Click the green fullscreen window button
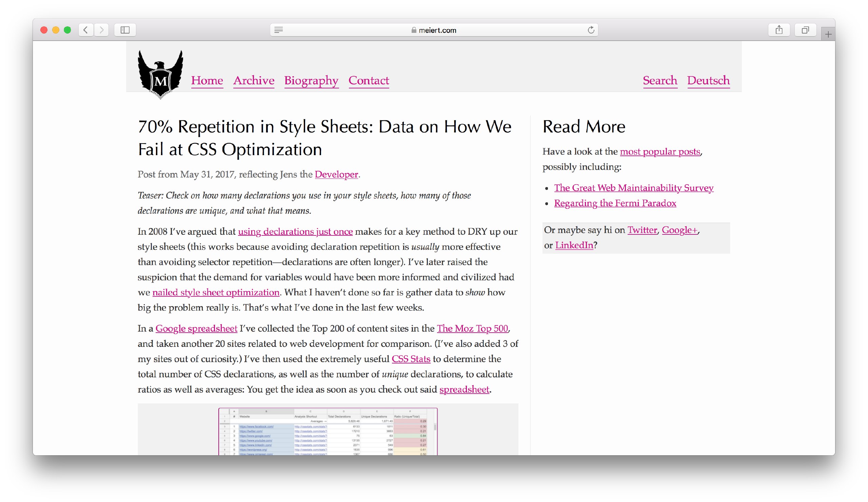The image size is (868, 502). 67,30
